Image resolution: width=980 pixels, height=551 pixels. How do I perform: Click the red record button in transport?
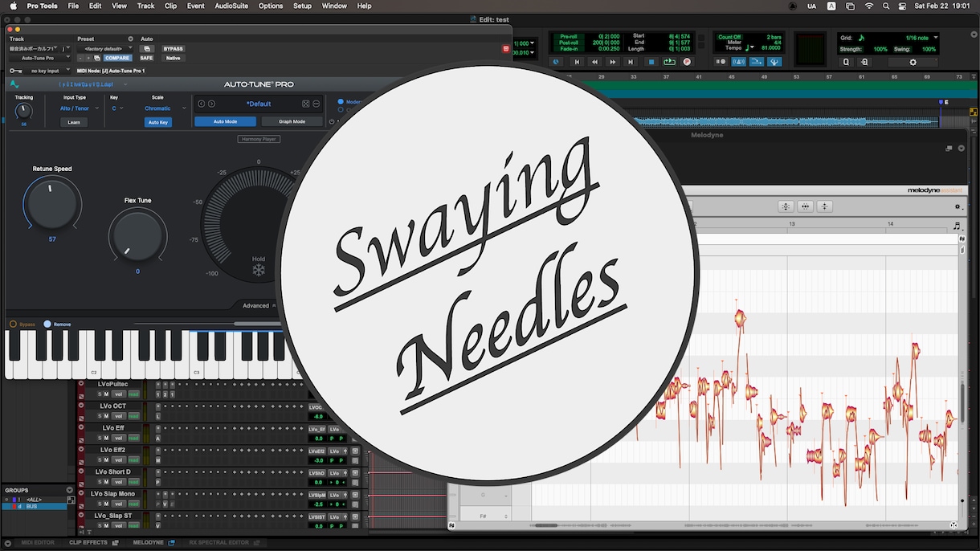tap(687, 62)
